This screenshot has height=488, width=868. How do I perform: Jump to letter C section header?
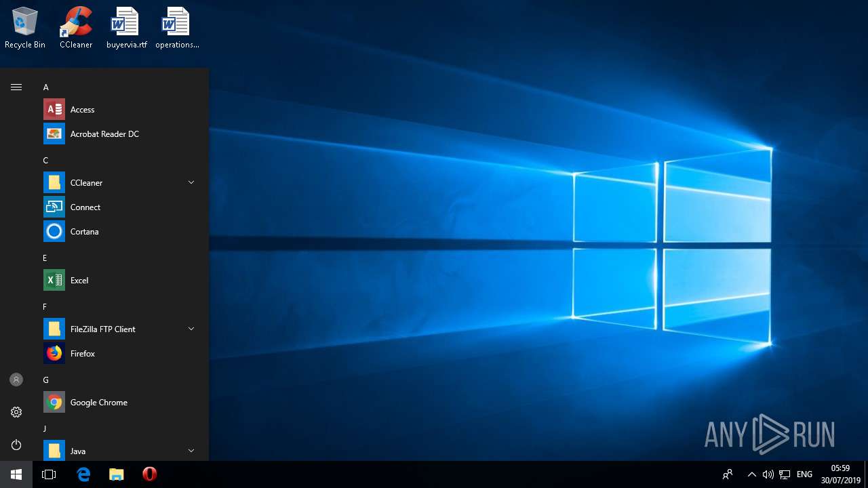click(x=46, y=161)
